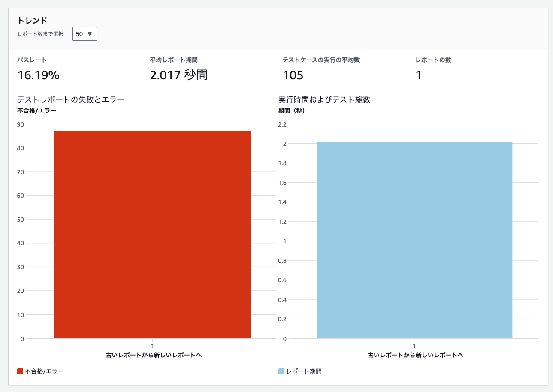Click the テストレポートの失敗とエラー chart title
553x392 pixels.
click(x=71, y=100)
